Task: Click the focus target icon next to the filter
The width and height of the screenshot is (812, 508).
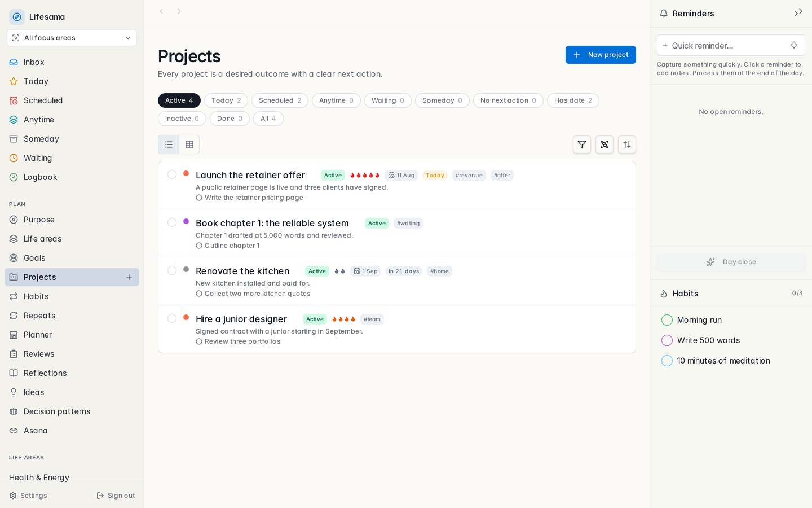Action: [604, 144]
